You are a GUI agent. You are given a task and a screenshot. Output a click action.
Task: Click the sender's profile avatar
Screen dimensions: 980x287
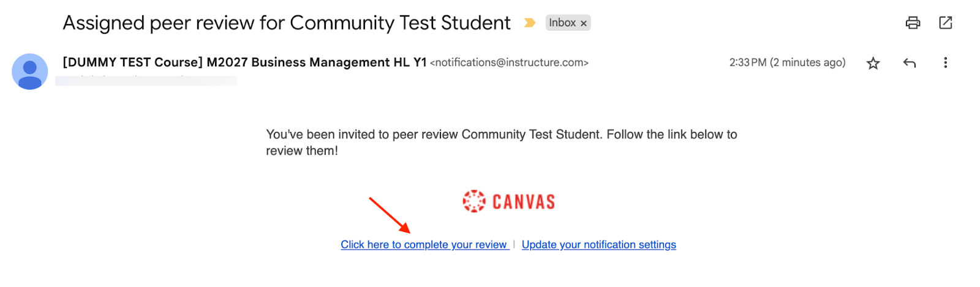tap(29, 71)
